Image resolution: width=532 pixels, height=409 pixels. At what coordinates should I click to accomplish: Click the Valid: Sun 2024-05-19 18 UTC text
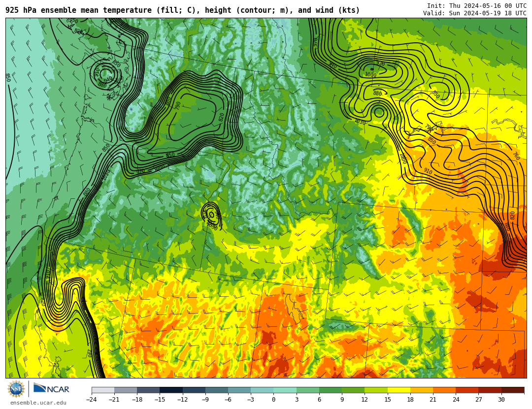point(475,13)
